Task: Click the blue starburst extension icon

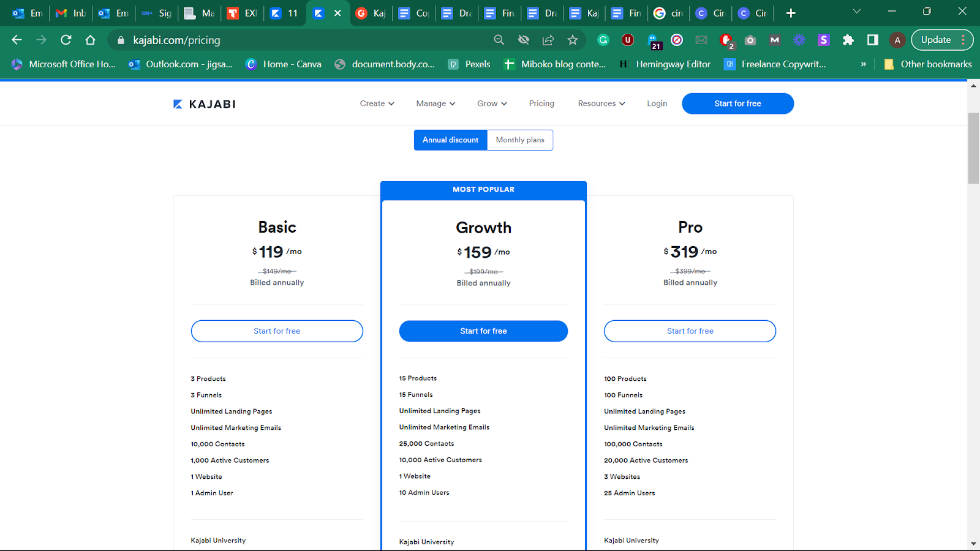Action: click(799, 40)
